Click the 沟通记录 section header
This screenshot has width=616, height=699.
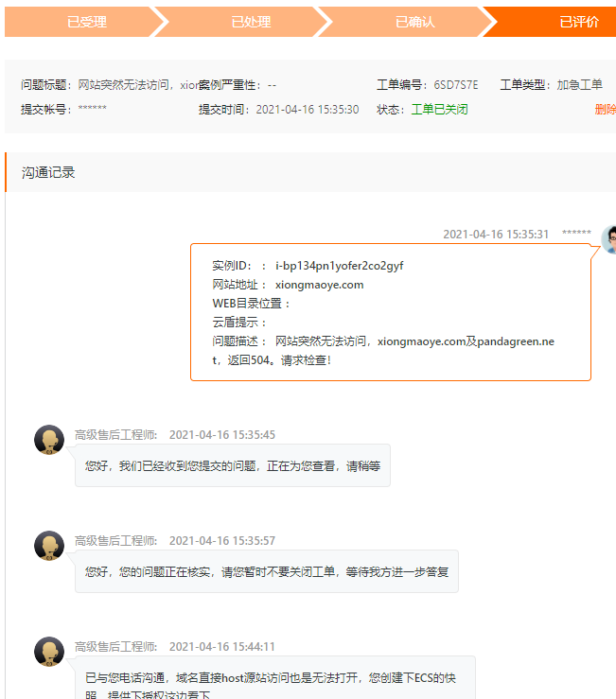pyautogui.click(x=48, y=172)
